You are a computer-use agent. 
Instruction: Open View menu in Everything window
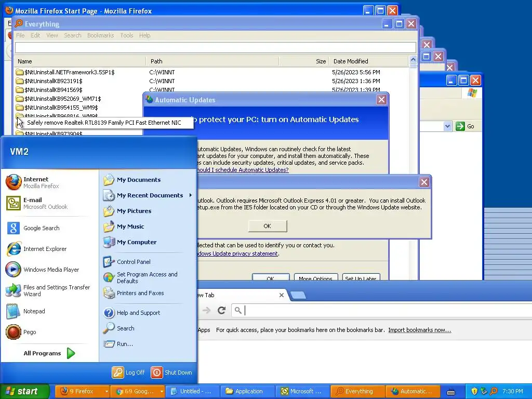point(52,35)
